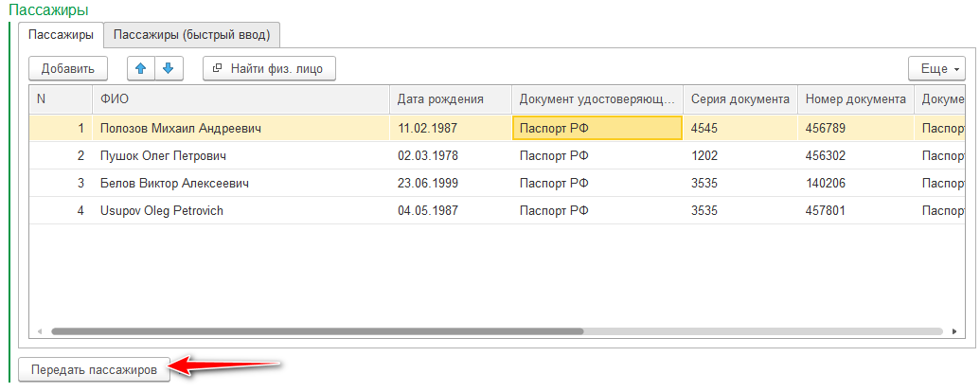This screenshot has height=392, width=980.
Task: Click the Номер документа column header
Action: pyautogui.click(x=855, y=98)
